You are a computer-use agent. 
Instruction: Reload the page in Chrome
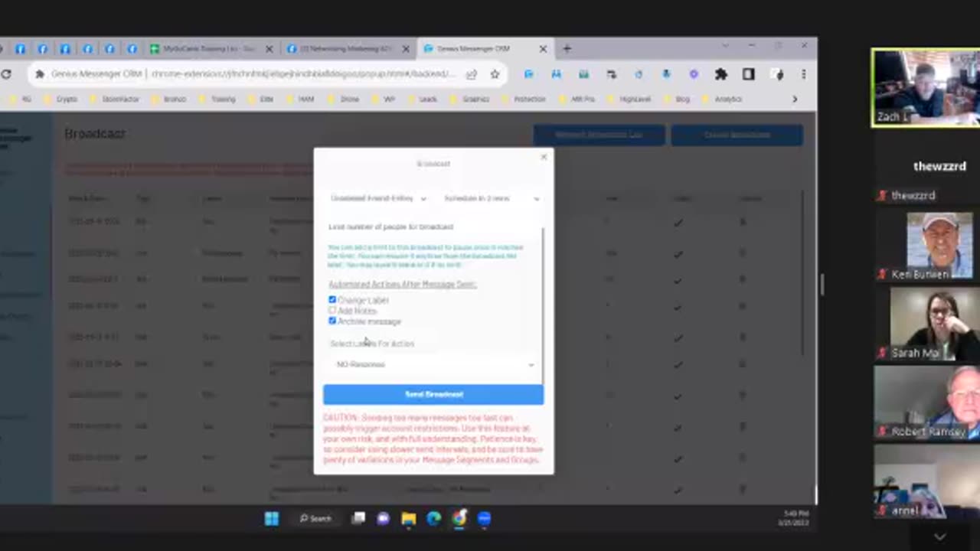pyautogui.click(x=7, y=74)
